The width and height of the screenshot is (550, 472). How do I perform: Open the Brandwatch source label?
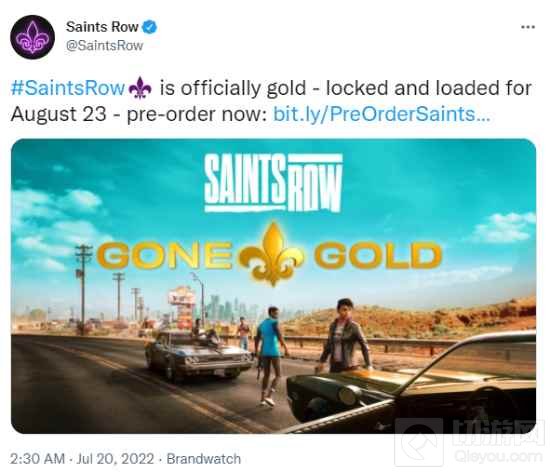203,459
